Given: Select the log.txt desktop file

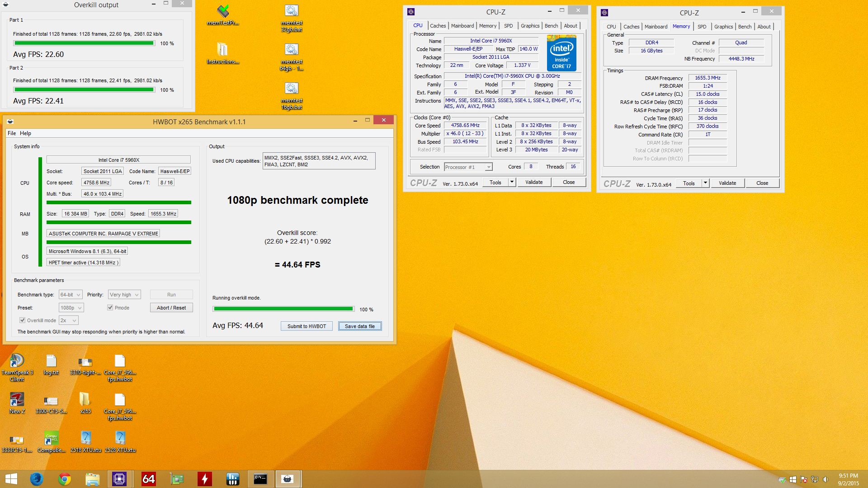Looking at the screenshot, I should coord(51,365).
